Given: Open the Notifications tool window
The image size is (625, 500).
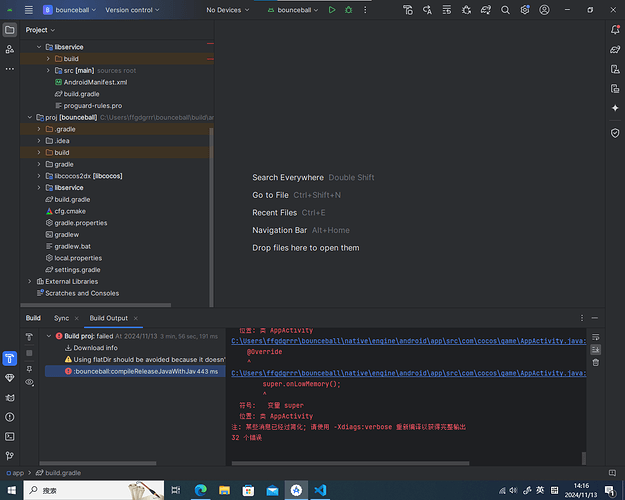Looking at the screenshot, I should (x=615, y=30).
